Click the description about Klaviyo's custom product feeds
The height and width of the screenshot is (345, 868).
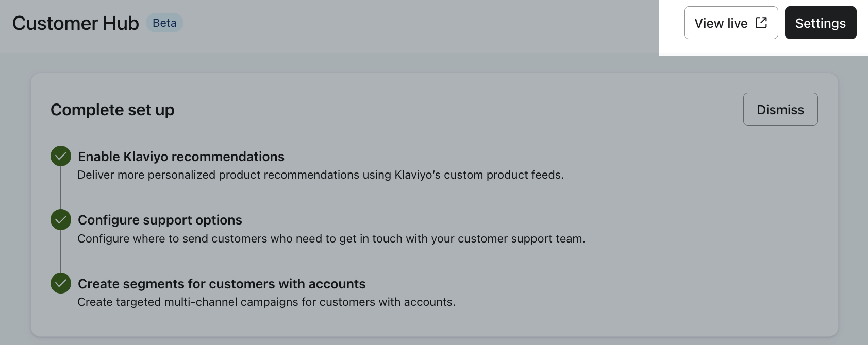tap(321, 175)
